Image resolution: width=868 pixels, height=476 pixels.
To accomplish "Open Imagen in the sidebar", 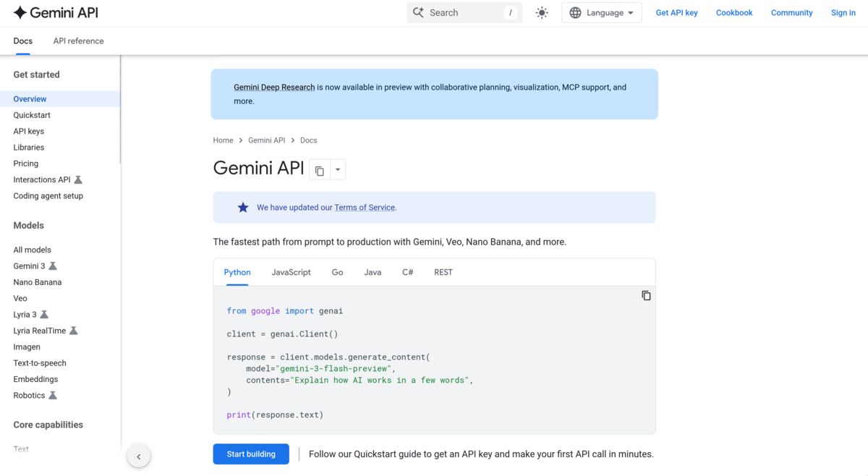I will click(27, 347).
